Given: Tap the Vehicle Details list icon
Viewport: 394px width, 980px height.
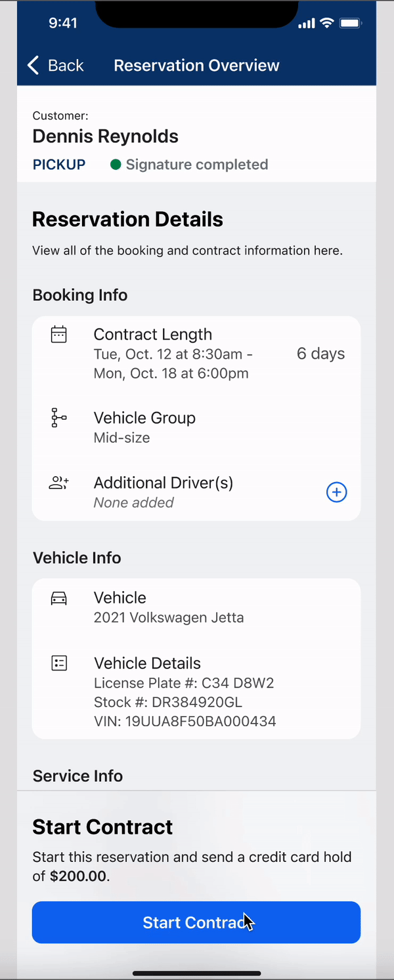Looking at the screenshot, I should [x=59, y=663].
